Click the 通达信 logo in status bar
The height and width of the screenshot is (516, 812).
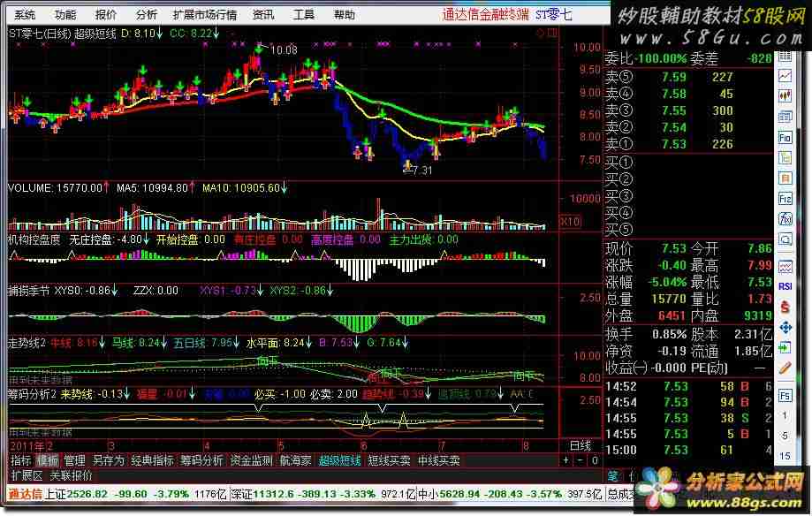pyautogui.click(x=25, y=494)
